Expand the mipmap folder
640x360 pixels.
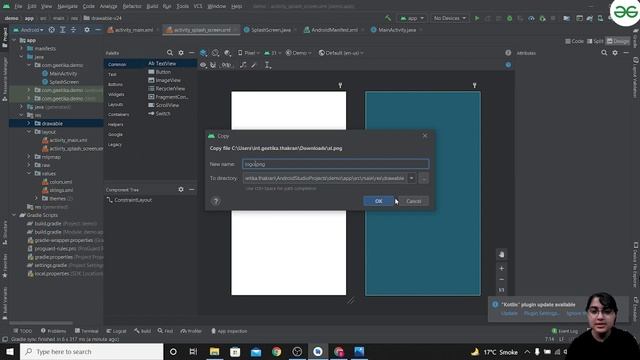tap(29, 157)
